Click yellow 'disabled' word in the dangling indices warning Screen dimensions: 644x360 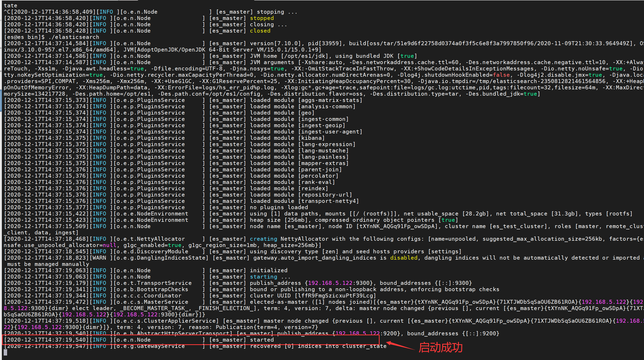coord(404,258)
